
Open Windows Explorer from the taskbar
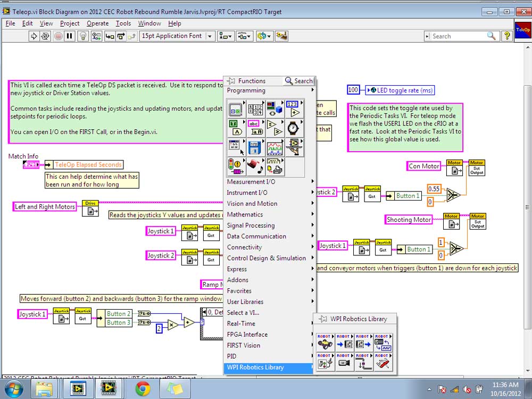(45, 389)
